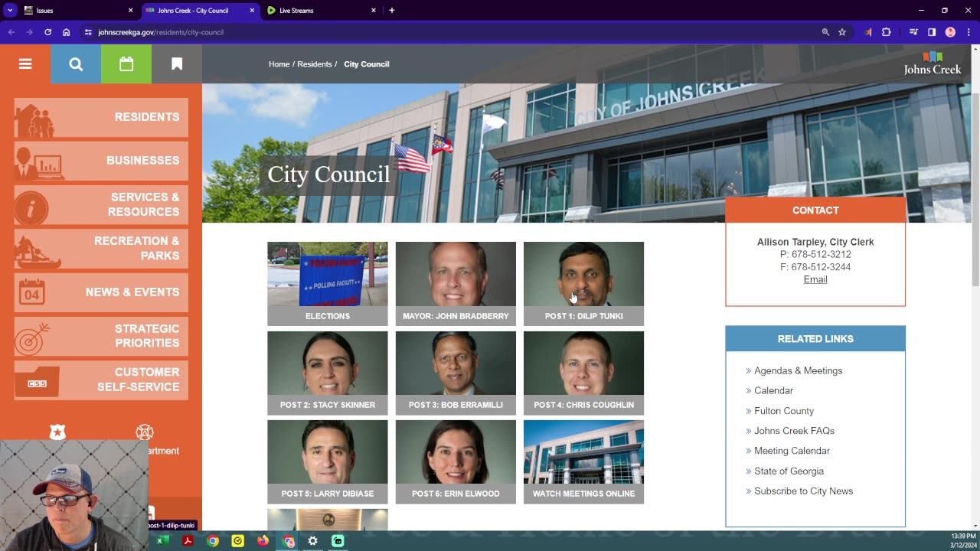Open the Post 5: Larry DiBiase card
This screenshot has width=980, height=551.
click(x=328, y=461)
